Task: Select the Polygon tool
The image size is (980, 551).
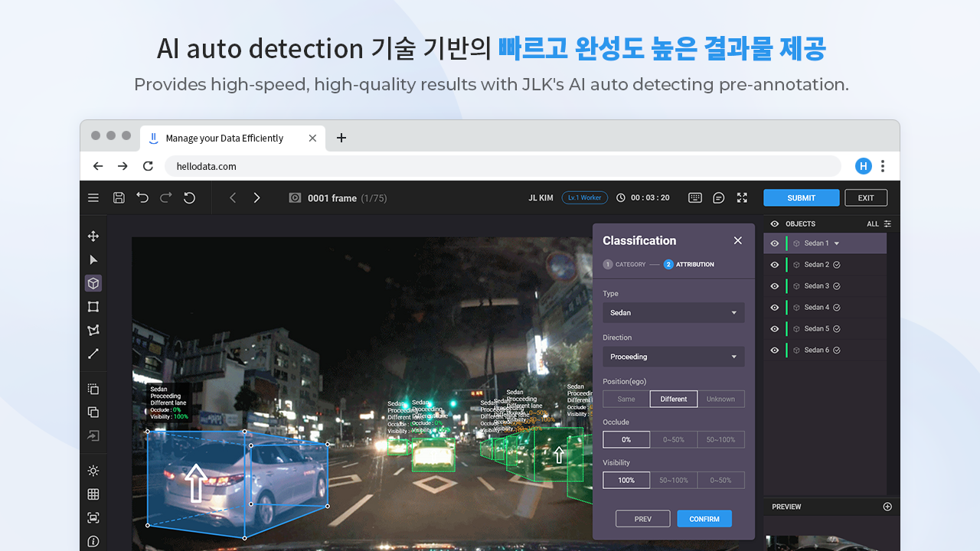Action: point(93,331)
